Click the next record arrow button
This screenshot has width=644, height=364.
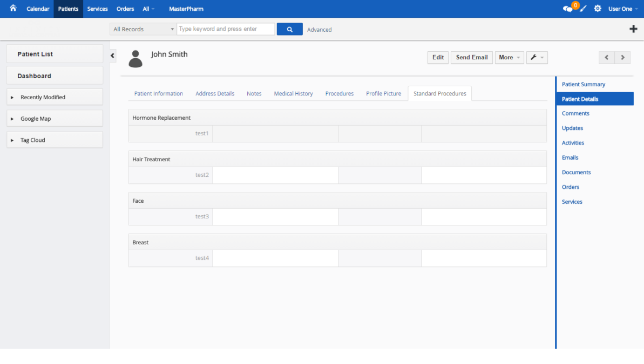point(622,57)
